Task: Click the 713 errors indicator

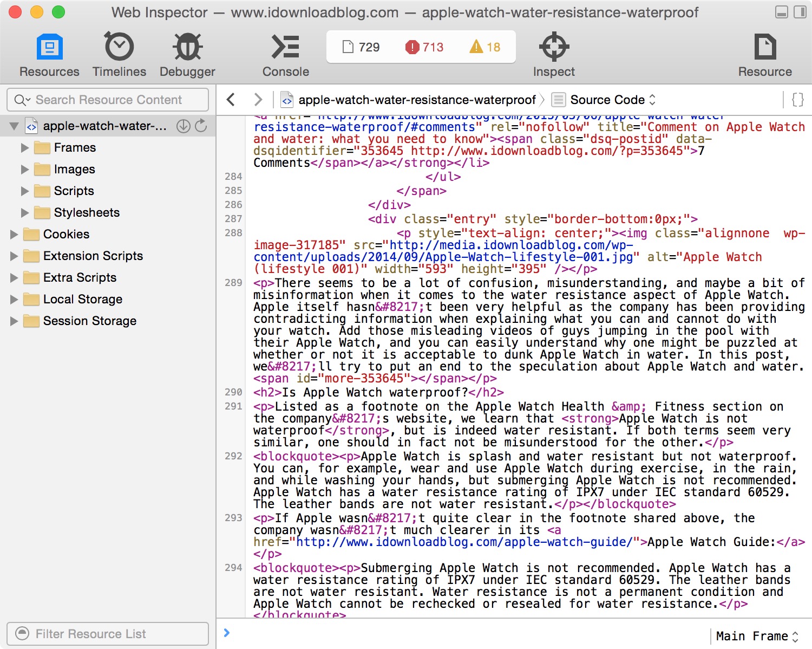Action: [x=424, y=47]
